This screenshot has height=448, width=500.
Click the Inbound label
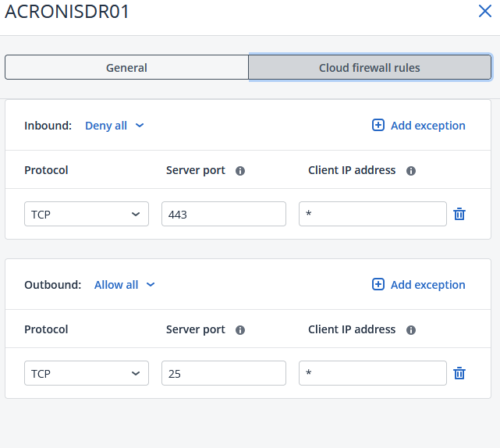(x=48, y=126)
